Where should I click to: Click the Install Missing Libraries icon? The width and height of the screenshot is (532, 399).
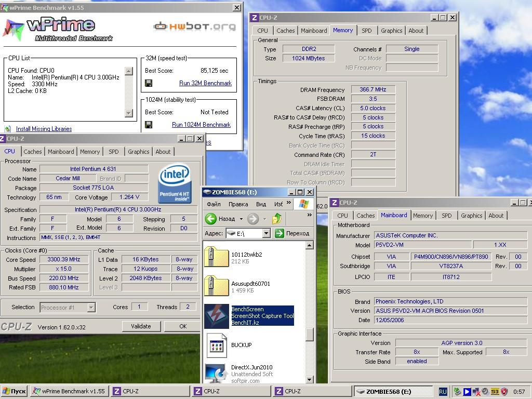point(8,129)
